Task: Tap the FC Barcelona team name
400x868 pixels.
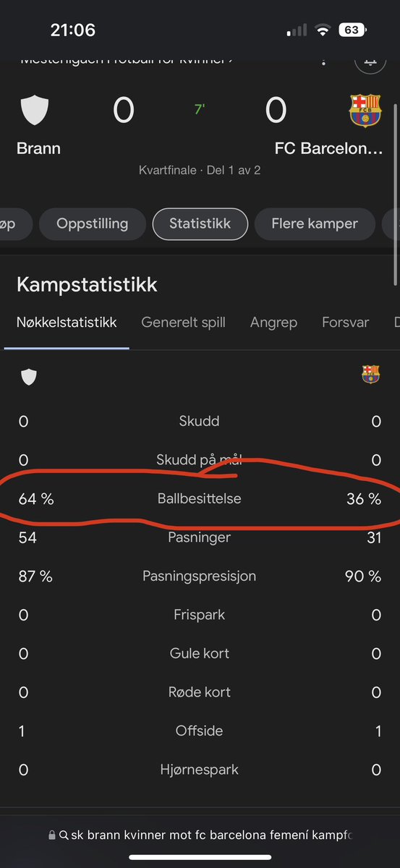Action: point(328,149)
